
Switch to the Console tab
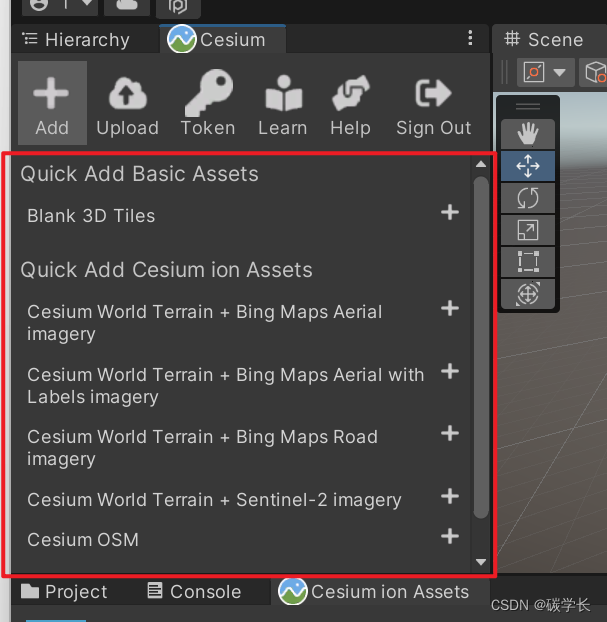pyautogui.click(x=194, y=592)
